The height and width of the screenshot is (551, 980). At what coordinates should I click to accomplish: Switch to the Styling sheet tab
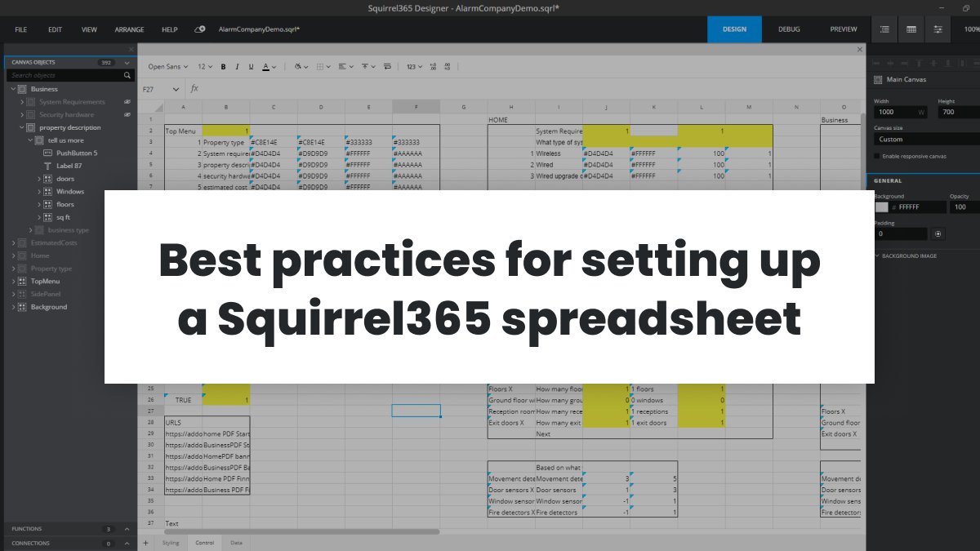171,542
